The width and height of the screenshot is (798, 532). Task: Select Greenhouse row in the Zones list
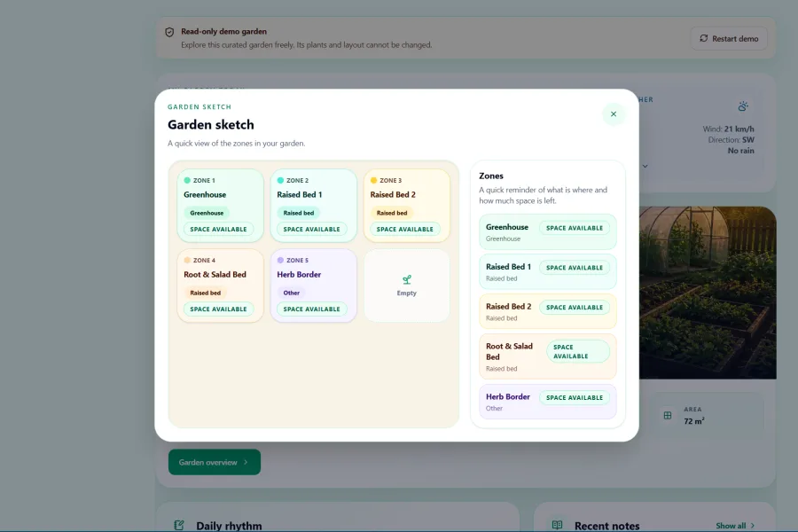(x=548, y=232)
